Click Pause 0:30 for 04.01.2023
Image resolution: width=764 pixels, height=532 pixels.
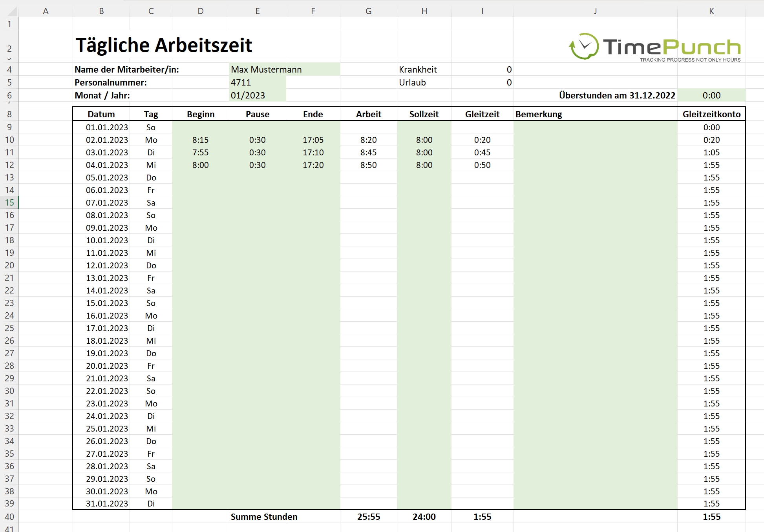tap(258, 165)
